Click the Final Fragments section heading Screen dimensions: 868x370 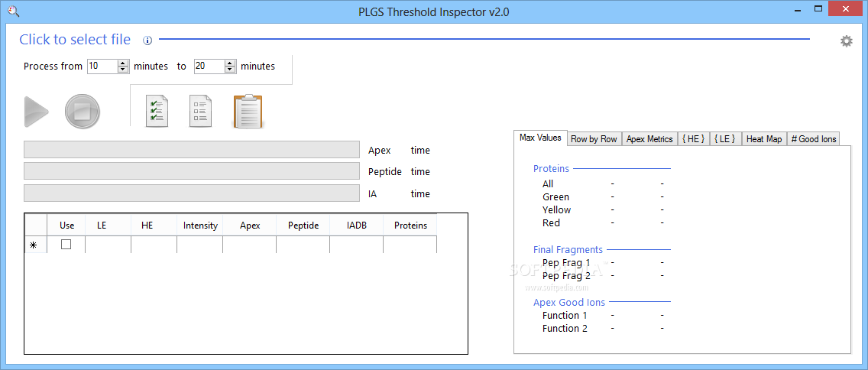[x=568, y=250]
